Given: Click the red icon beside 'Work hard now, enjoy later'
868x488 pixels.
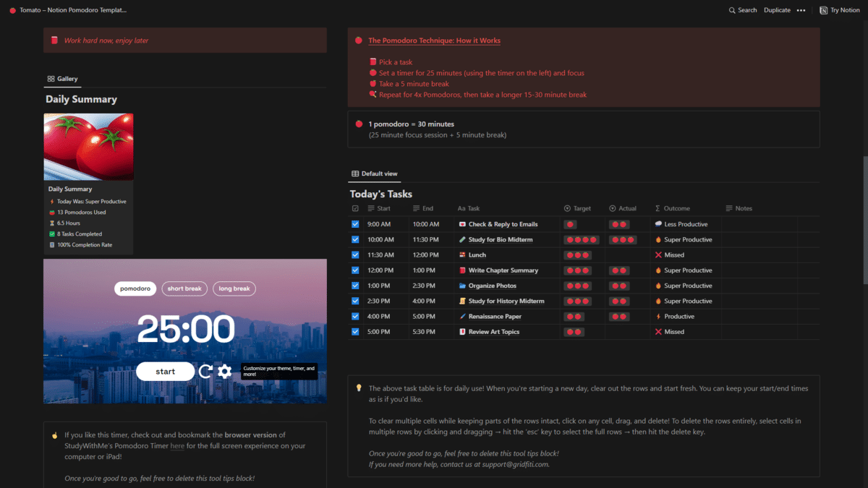Looking at the screenshot, I should (x=54, y=40).
